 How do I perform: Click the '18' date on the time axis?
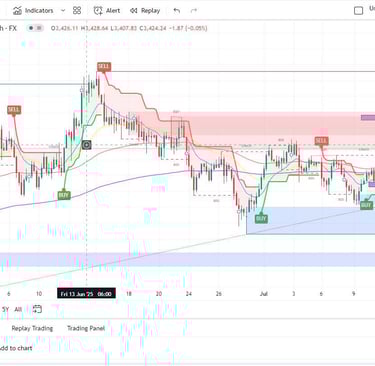[129, 294]
